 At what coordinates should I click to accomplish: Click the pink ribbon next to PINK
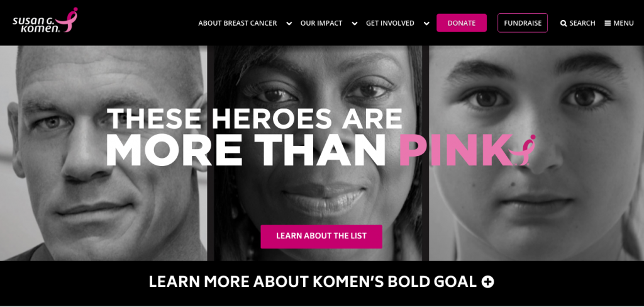click(523, 150)
